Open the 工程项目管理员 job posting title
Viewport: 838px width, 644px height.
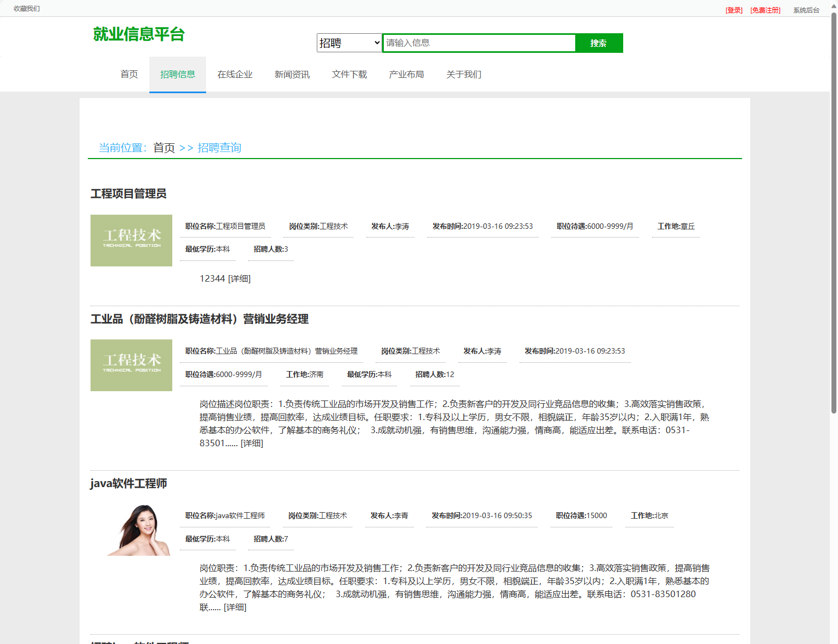tap(129, 193)
